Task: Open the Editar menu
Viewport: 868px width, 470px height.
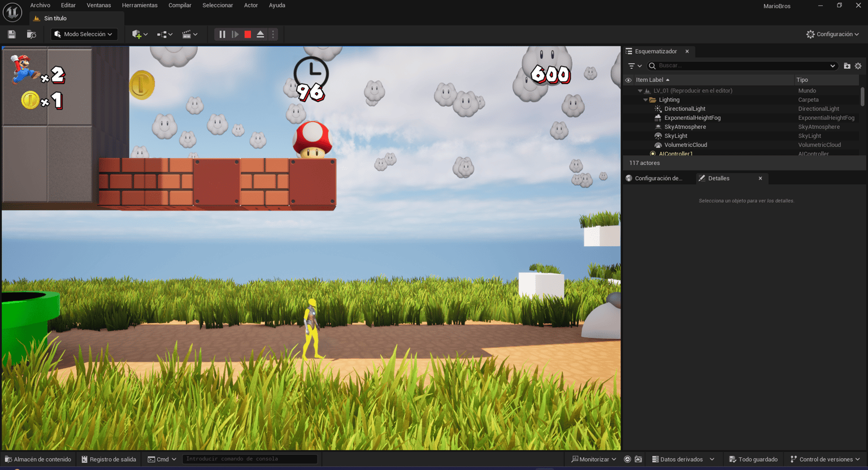Action: pyautogui.click(x=68, y=5)
